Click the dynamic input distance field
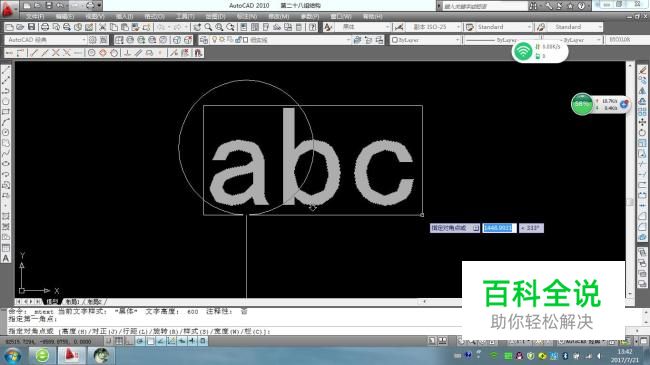Screen dimensions: 650x365 click(499, 228)
